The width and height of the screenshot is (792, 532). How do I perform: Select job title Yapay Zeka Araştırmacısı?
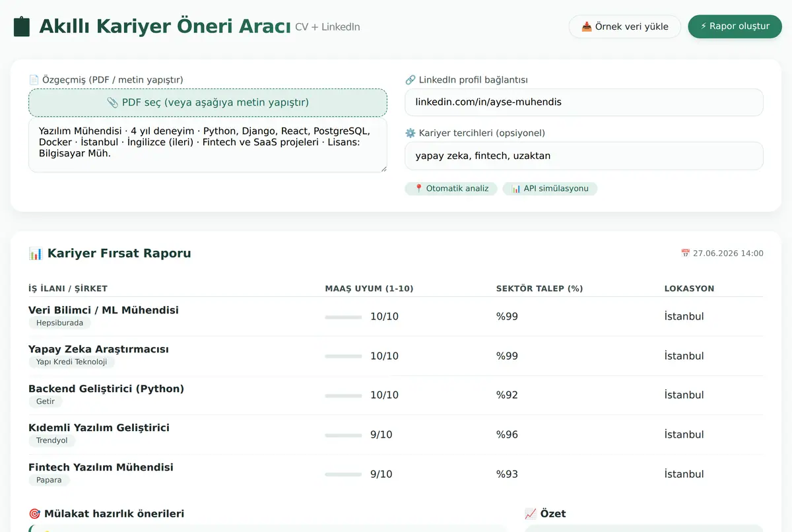click(x=99, y=349)
